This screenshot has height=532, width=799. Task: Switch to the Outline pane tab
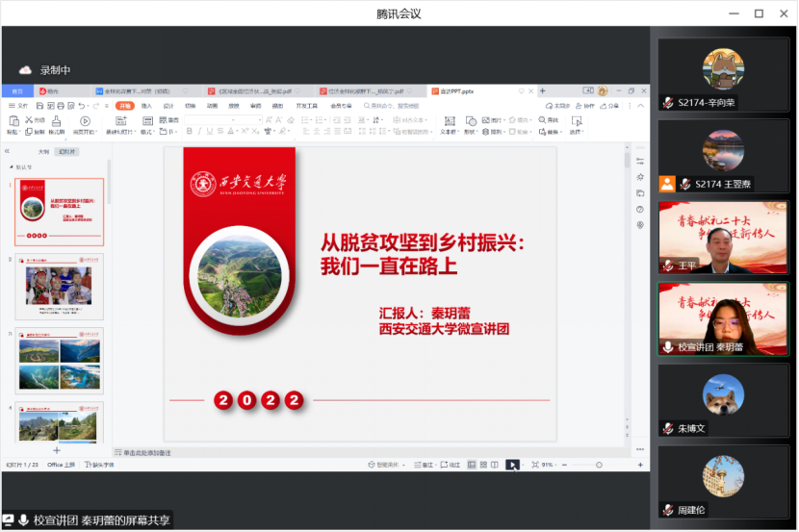pos(43,151)
